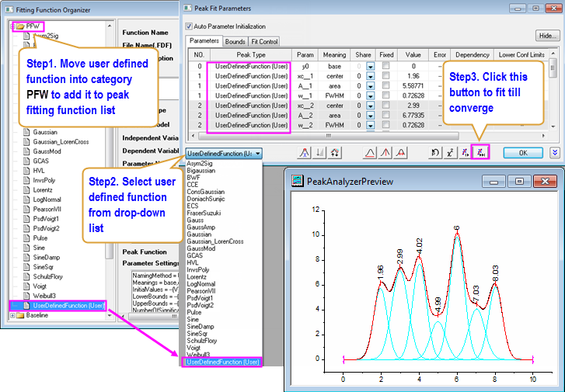Switch to the Bounds tab

pyautogui.click(x=235, y=41)
